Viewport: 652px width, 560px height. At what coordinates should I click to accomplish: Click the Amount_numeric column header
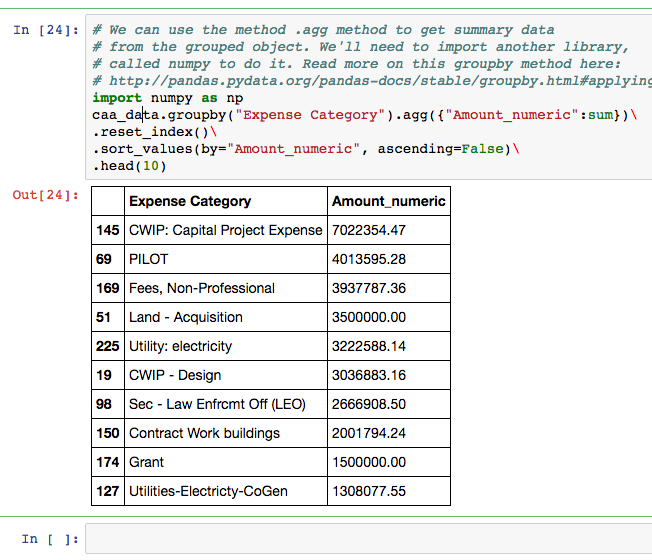point(389,201)
